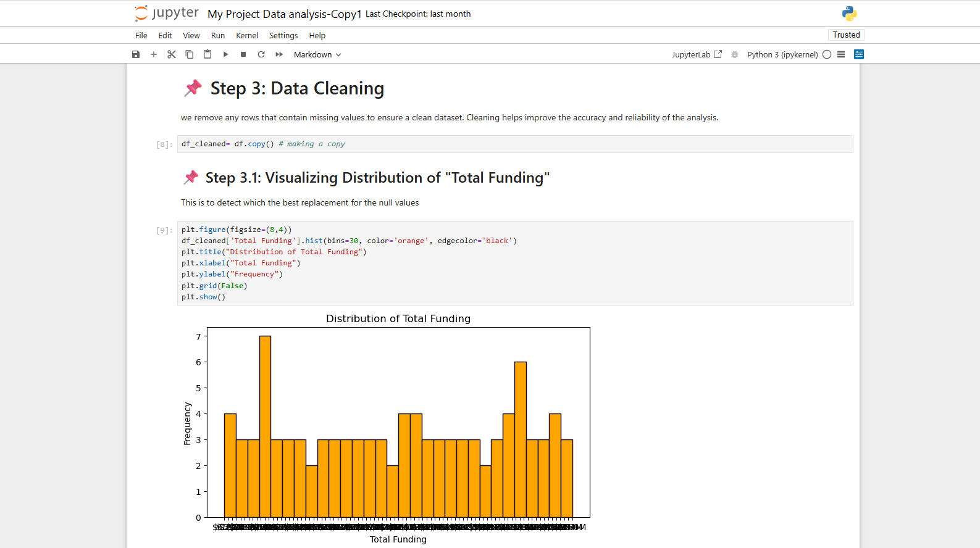Cut the selected cell with scissors

tap(172, 54)
